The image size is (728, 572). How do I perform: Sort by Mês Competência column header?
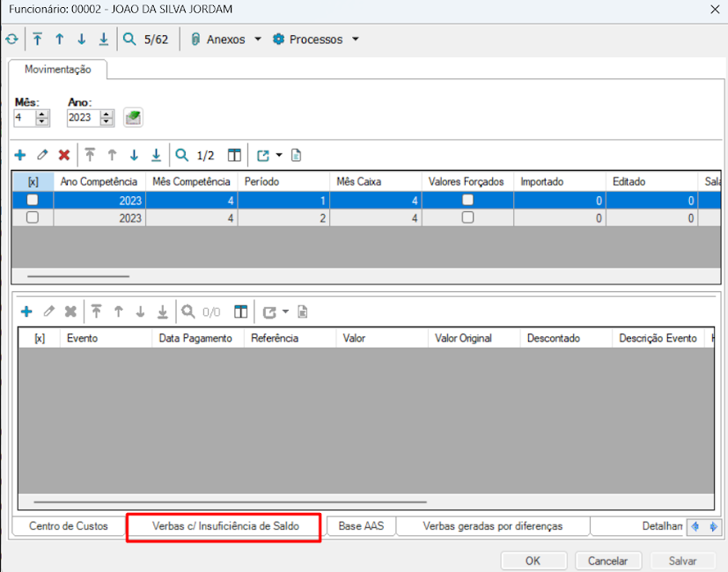191,181
